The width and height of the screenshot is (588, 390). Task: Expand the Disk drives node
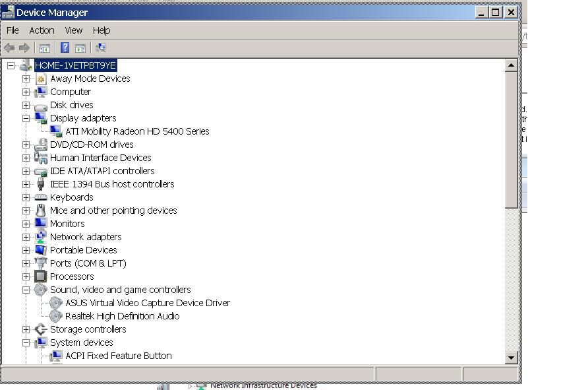[x=26, y=105]
